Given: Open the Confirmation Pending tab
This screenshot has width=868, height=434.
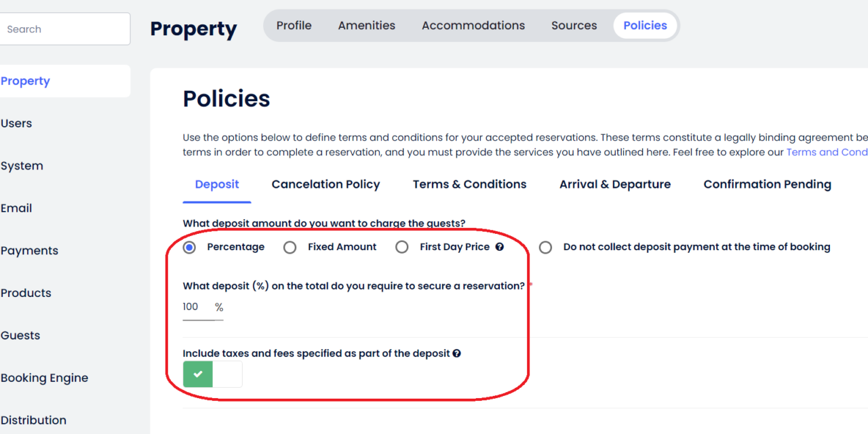Looking at the screenshot, I should (x=766, y=184).
